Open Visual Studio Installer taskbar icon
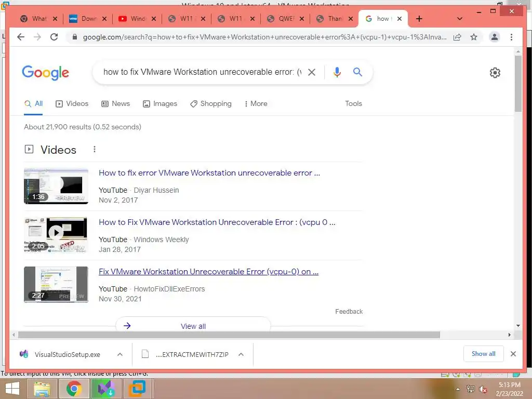This screenshot has width=532, height=399. click(x=106, y=389)
